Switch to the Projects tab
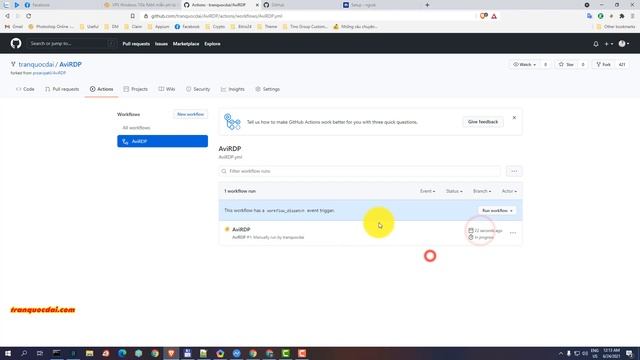This screenshot has height=360, width=640. (x=136, y=89)
